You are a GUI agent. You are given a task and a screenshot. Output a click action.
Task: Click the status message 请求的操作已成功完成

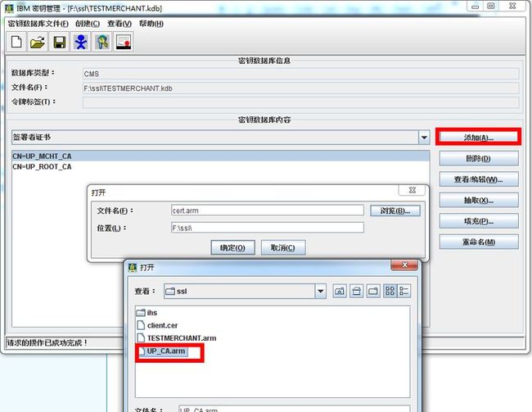point(47,343)
